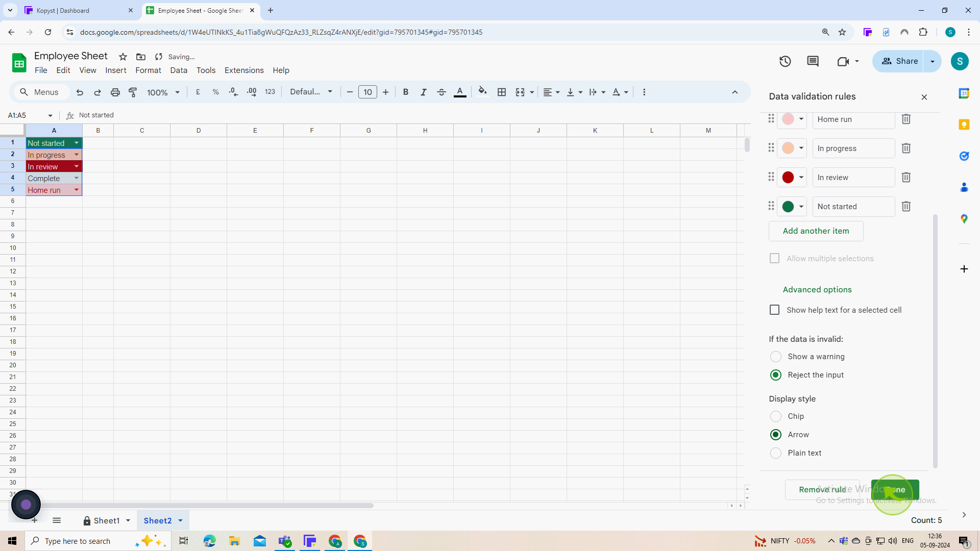Click the strikethrough formatting icon

point(442,92)
